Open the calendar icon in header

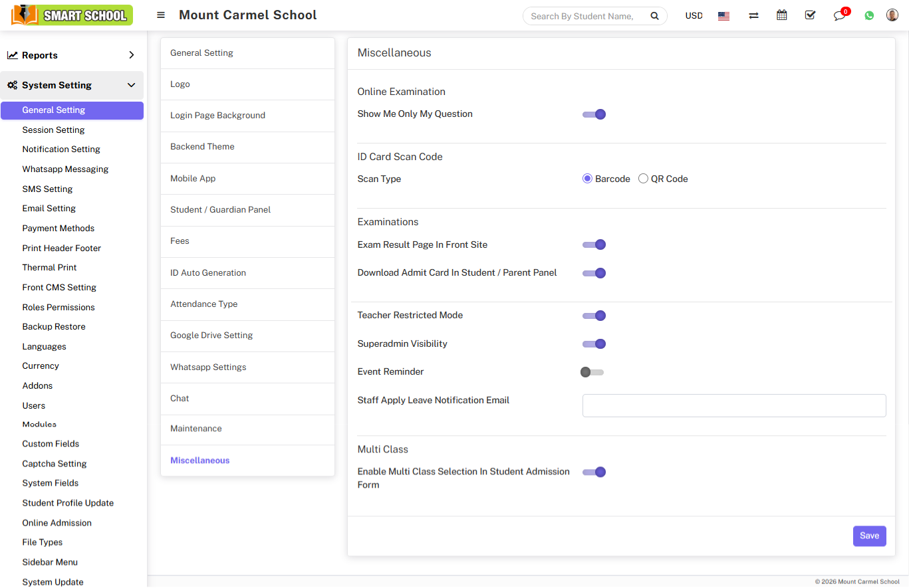(x=782, y=15)
